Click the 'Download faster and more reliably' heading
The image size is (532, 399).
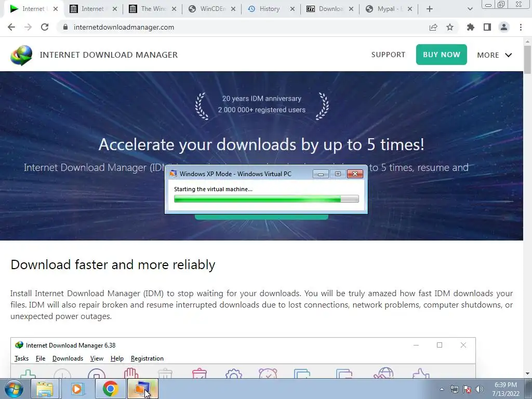click(x=113, y=264)
